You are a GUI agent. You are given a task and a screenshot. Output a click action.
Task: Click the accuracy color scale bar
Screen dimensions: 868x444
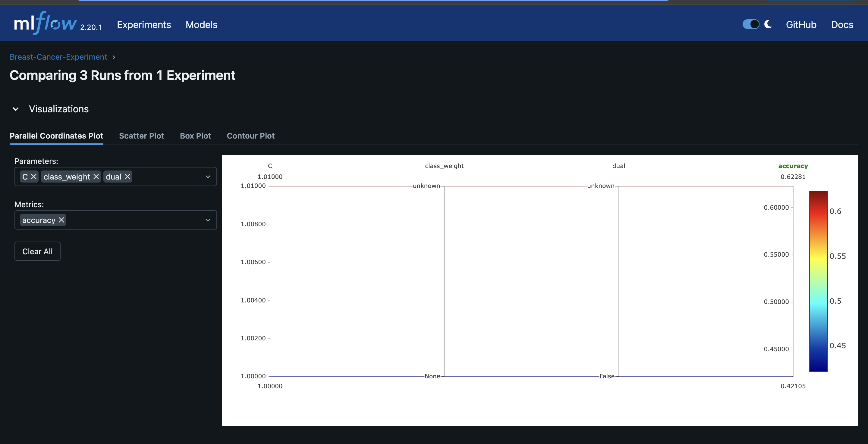point(818,281)
